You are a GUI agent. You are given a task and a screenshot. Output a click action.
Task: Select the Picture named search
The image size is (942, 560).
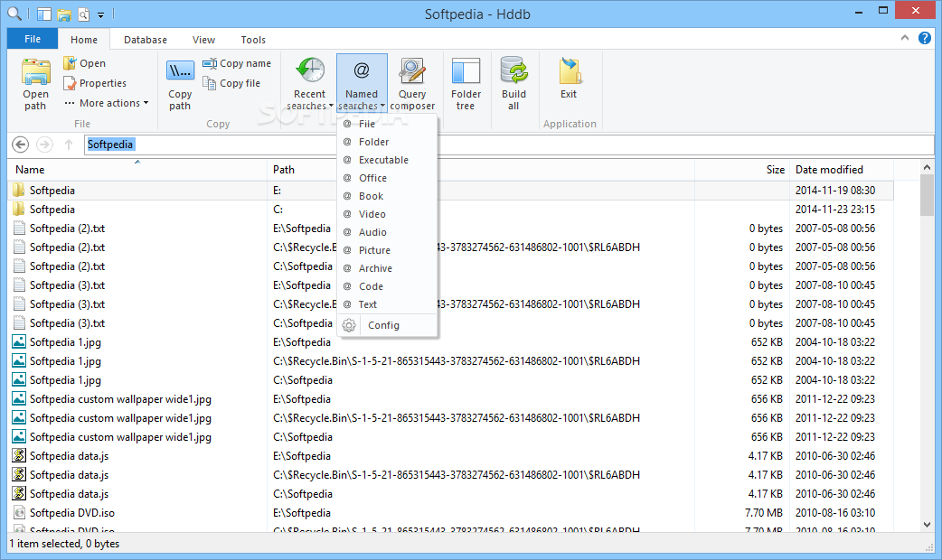pyautogui.click(x=388, y=249)
